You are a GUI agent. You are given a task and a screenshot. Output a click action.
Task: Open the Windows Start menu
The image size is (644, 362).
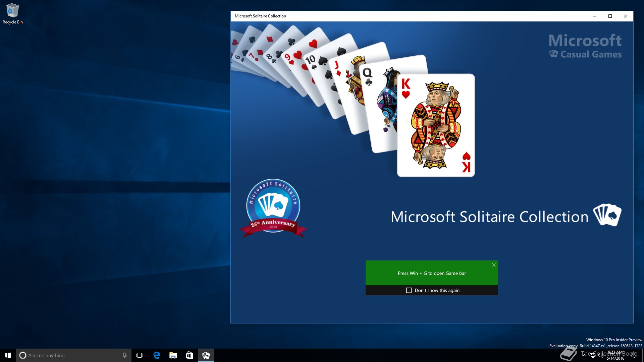8,355
